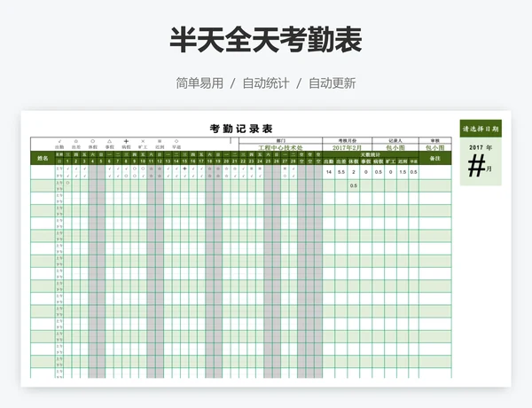Click the 自动统计 subtitle text
The image size is (532, 408).
[266, 83]
